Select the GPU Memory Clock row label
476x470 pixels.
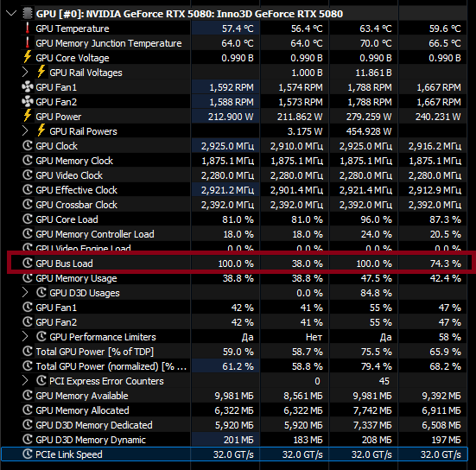click(x=74, y=161)
